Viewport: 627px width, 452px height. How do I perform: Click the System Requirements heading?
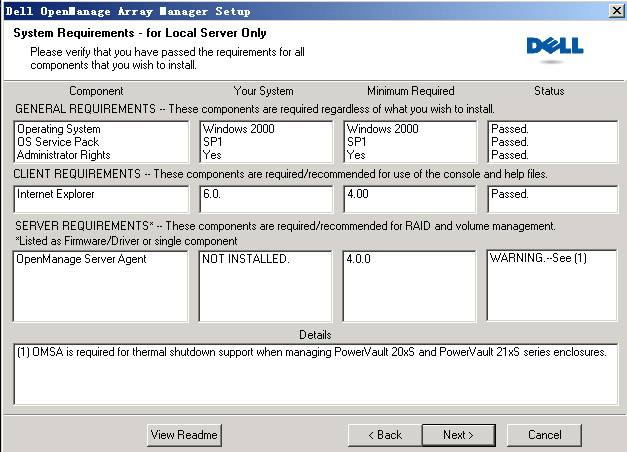point(140,33)
